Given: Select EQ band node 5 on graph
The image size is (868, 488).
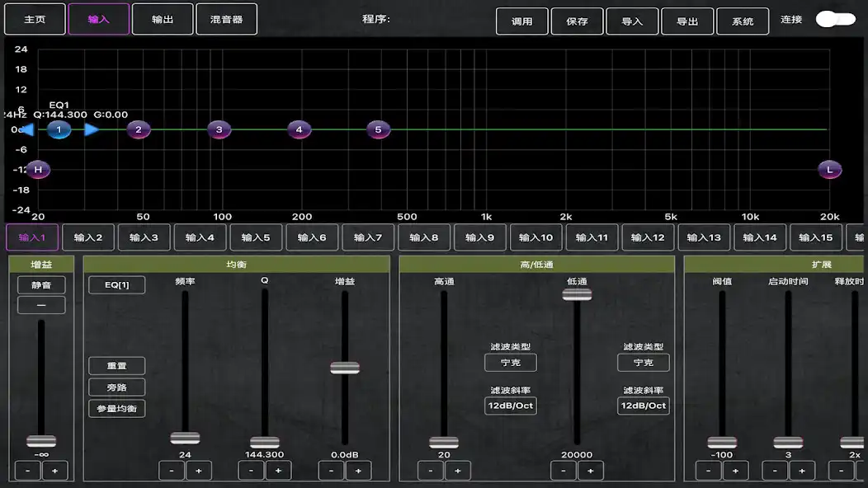Looking at the screenshot, I should [378, 129].
